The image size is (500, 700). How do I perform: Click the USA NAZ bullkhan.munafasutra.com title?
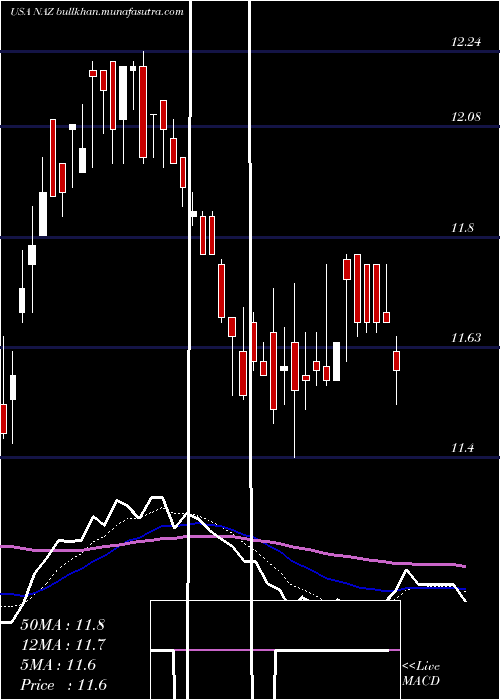[97, 12]
